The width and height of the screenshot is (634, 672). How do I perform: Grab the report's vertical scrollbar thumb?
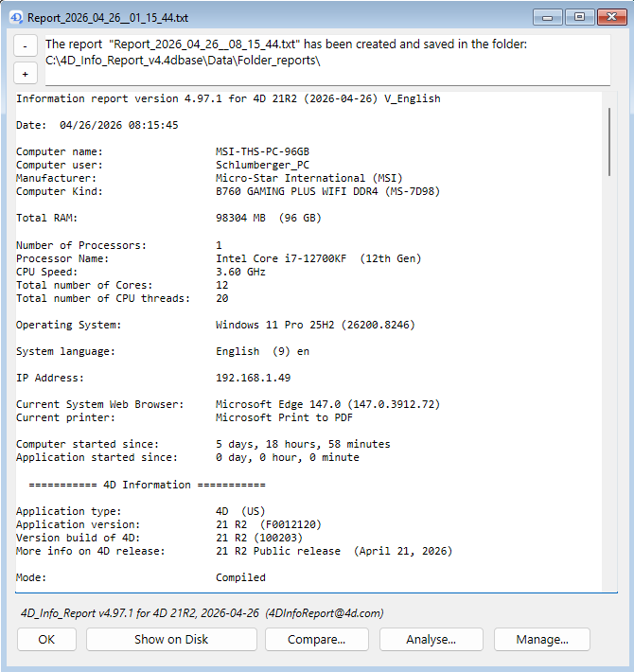(x=609, y=140)
